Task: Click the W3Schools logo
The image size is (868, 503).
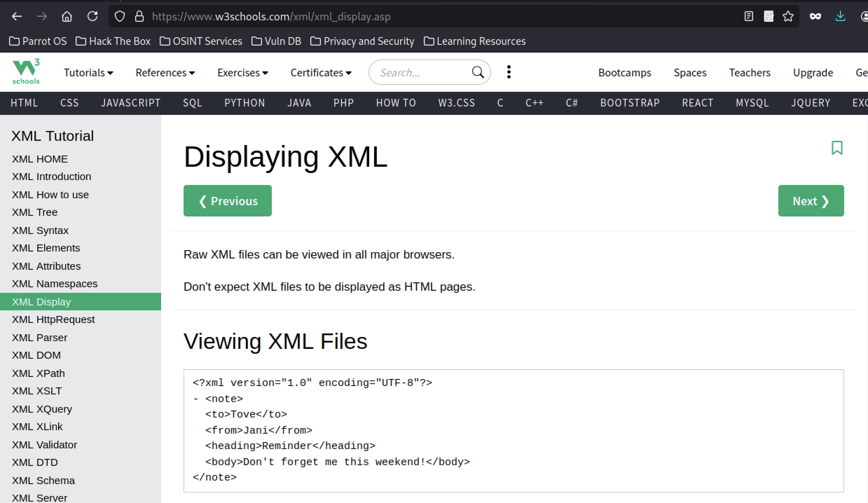Action: pyautogui.click(x=26, y=72)
